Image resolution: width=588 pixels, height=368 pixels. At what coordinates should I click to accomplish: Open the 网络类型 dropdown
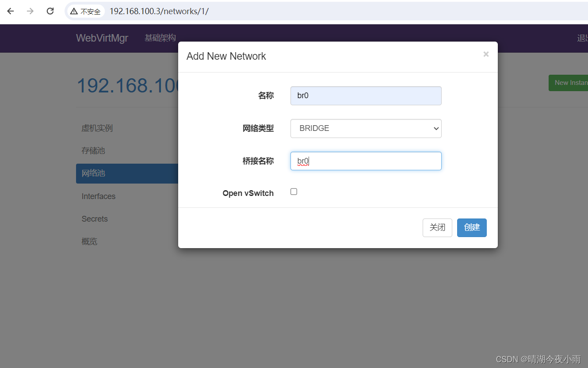pos(366,128)
